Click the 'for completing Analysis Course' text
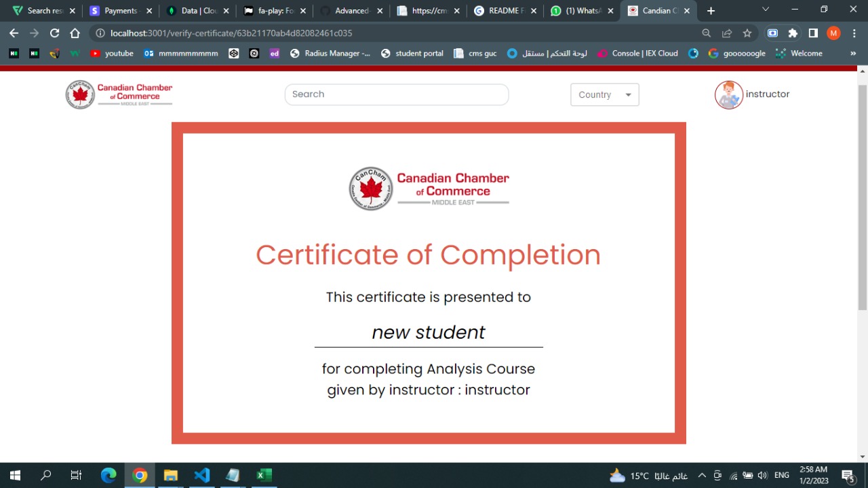The height and width of the screenshot is (488, 868). point(429,369)
